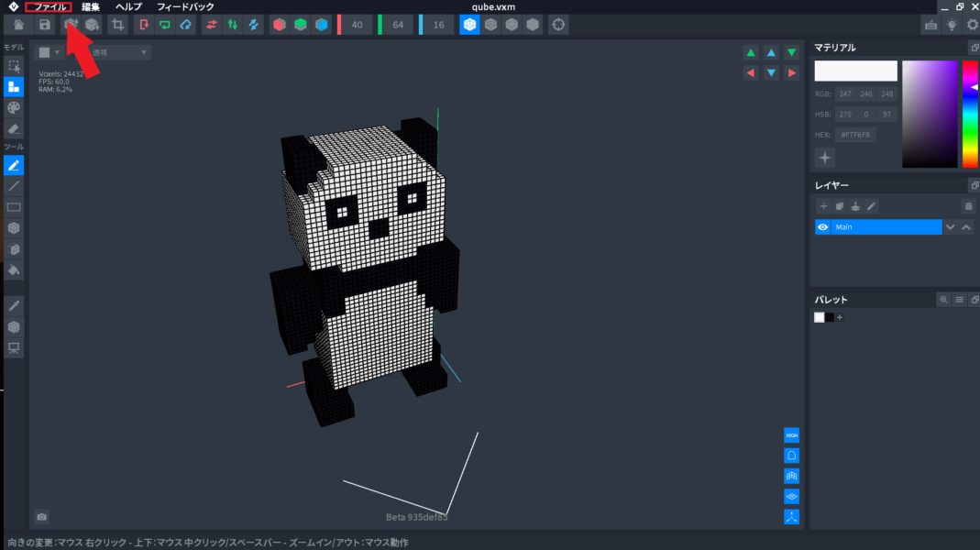The width and height of the screenshot is (980, 550).
Task: Duplicate the layer using the copy icon
Action: click(x=840, y=206)
